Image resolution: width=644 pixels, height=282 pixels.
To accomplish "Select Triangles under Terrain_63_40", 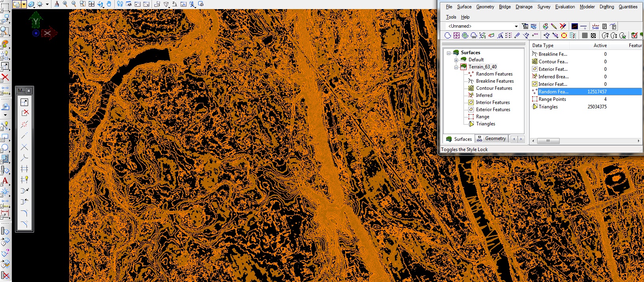I will [x=486, y=124].
